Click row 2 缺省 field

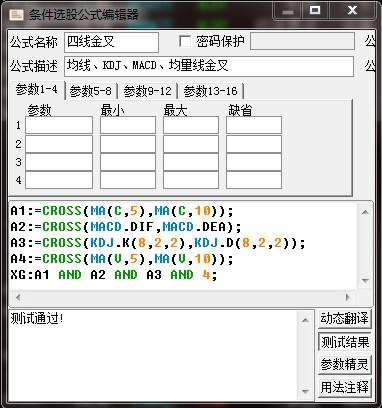click(x=254, y=144)
